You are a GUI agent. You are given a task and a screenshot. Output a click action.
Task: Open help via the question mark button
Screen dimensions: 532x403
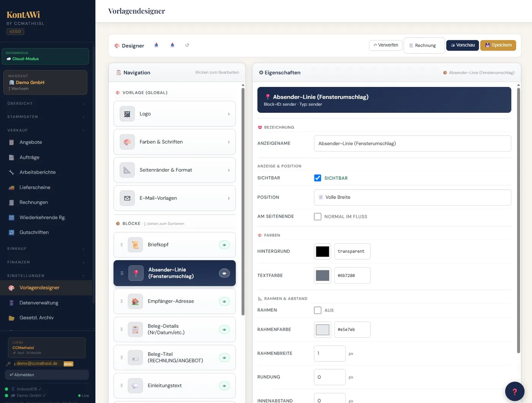point(515,392)
